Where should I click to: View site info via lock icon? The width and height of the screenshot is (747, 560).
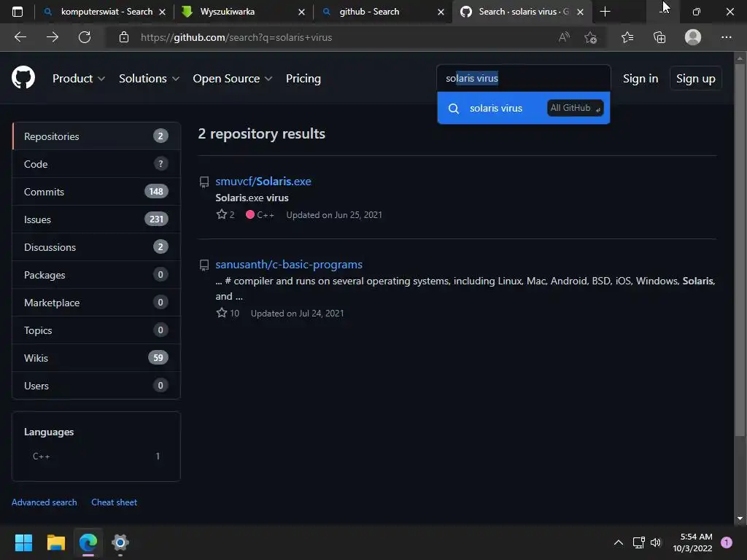(124, 37)
